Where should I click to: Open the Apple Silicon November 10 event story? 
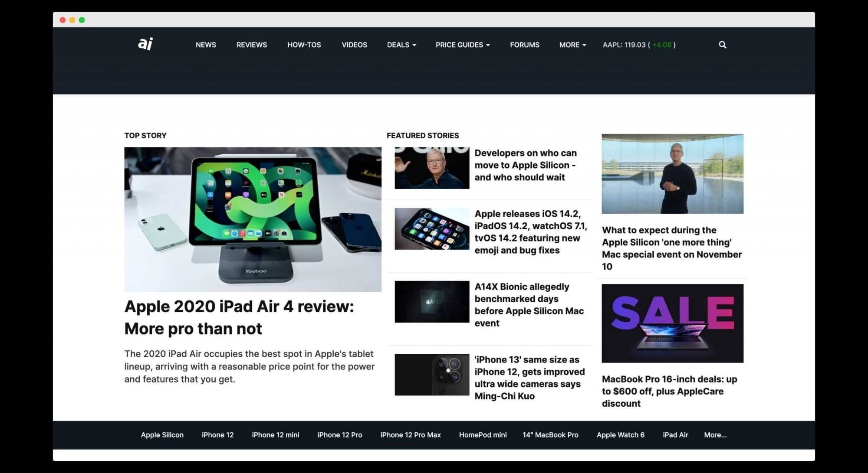(x=671, y=248)
